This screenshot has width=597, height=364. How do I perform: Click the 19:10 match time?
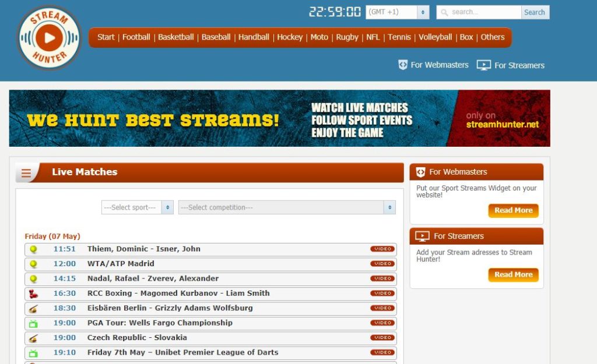coord(64,352)
